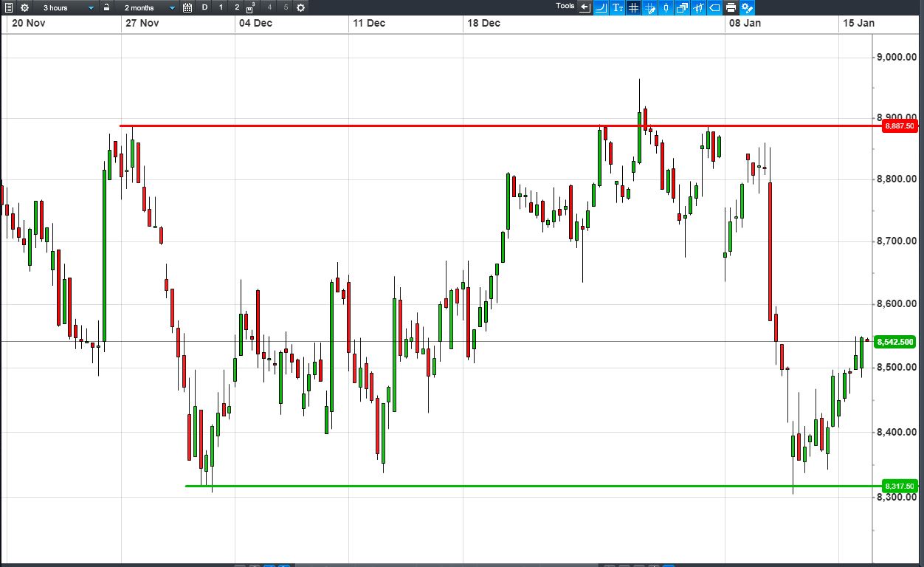Viewport: 924px width, 567px height.
Task: Toggle the interval-range lock icon
Action: point(106,7)
